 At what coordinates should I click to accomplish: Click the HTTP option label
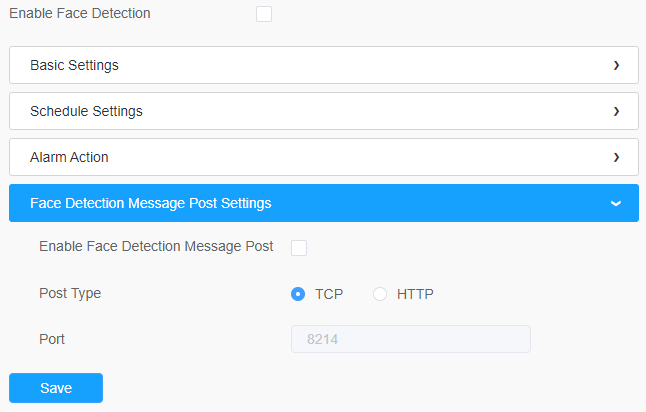(x=415, y=294)
